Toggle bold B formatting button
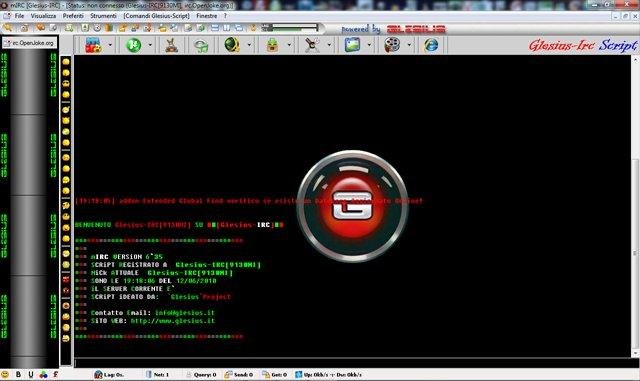Viewport: 640px width, 381px height. 18,374
